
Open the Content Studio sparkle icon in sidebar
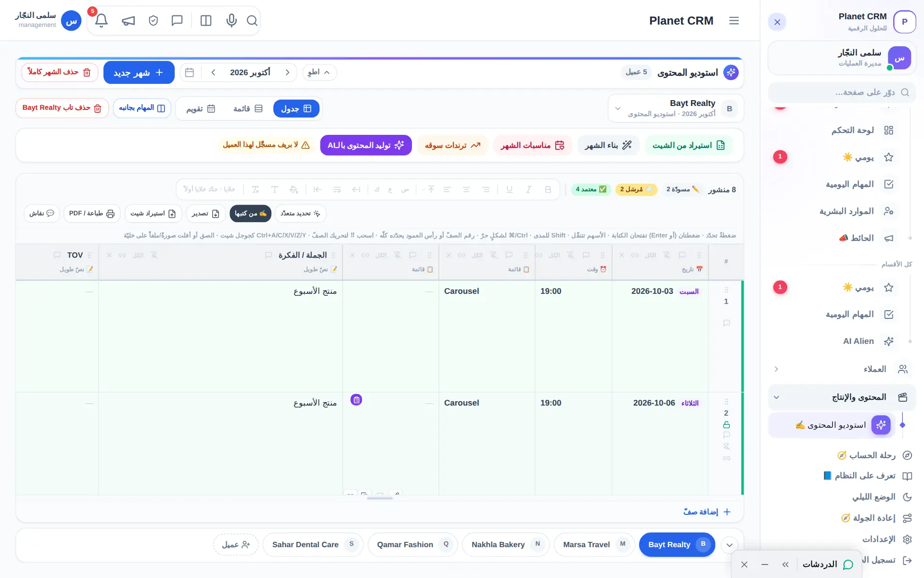[x=881, y=425]
